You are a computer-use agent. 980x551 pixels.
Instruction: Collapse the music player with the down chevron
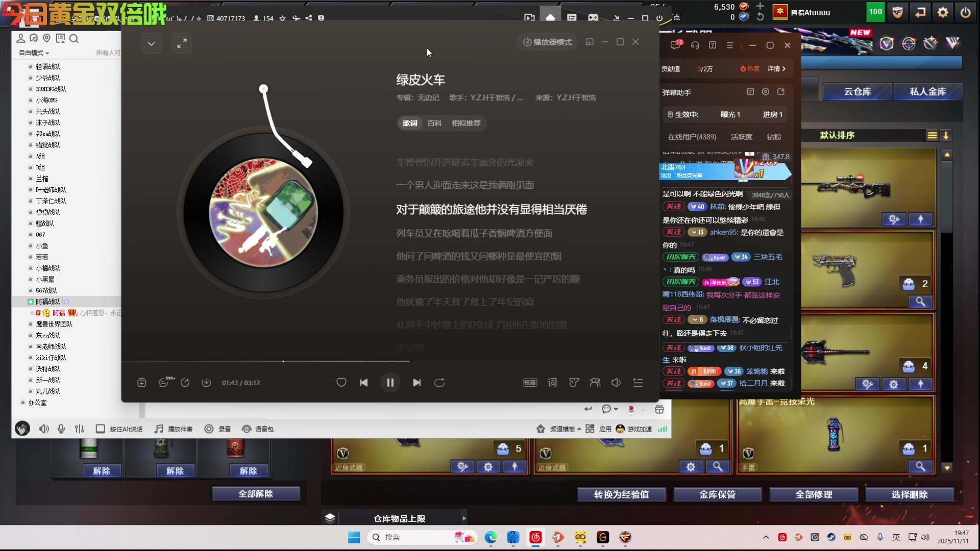pyautogui.click(x=151, y=43)
